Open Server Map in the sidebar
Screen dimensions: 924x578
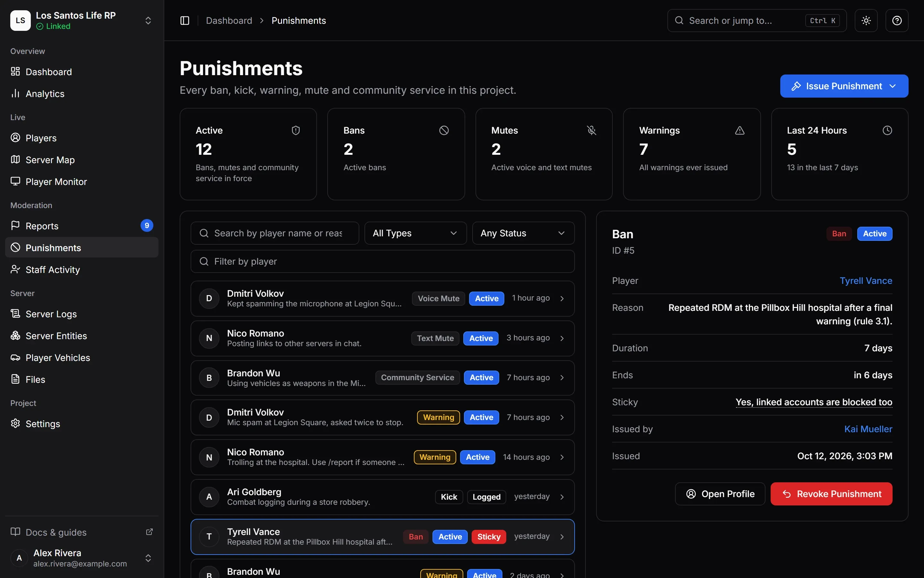[x=82, y=160]
